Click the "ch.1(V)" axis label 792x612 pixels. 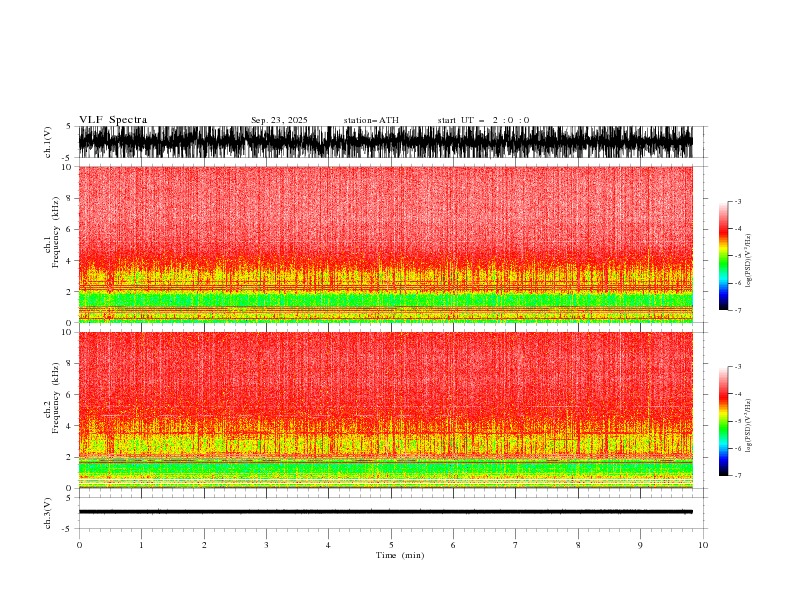tap(48, 142)
